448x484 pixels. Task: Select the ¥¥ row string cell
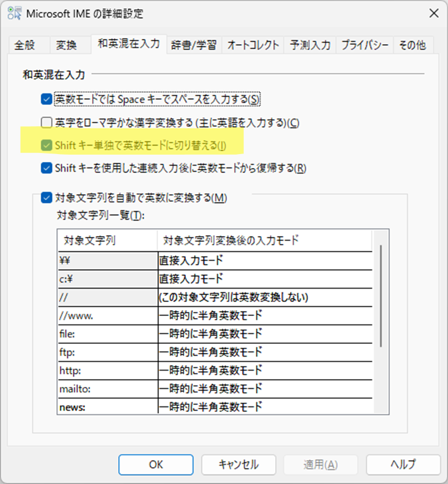108,261
